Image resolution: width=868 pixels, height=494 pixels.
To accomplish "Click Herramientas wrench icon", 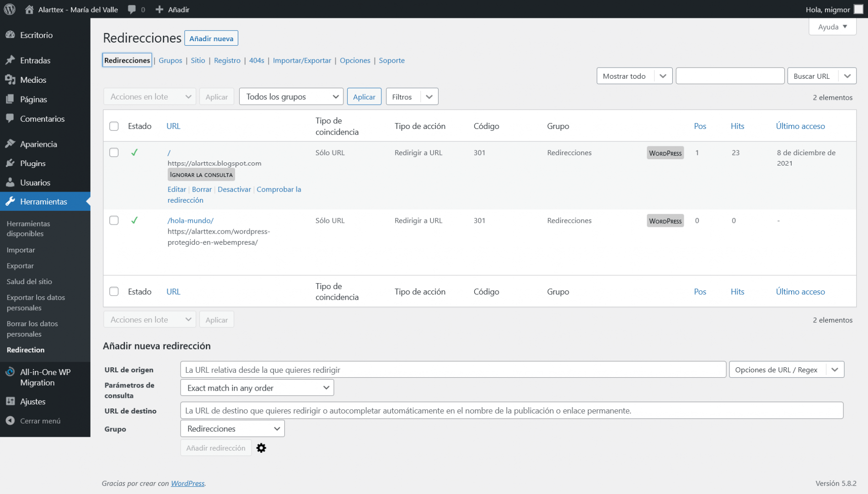I will (10, 201).
